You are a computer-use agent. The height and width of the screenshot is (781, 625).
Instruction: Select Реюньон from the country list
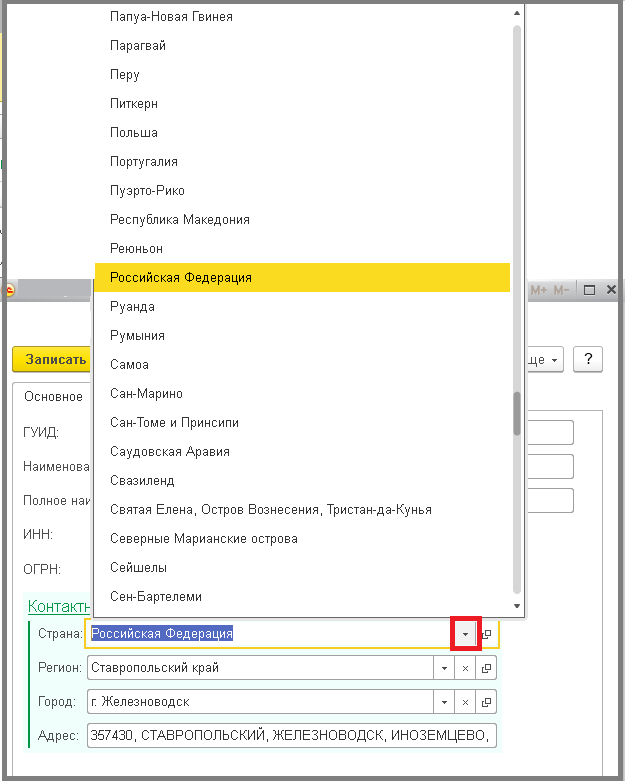tap(302, 248)
